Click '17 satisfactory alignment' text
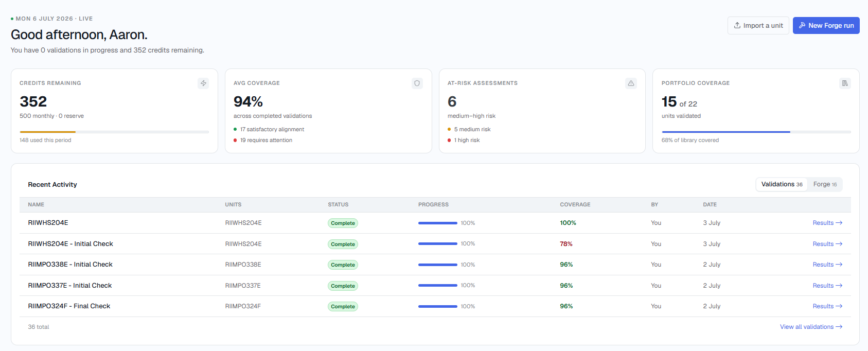 pyautogui.click(x=272, y=130)
